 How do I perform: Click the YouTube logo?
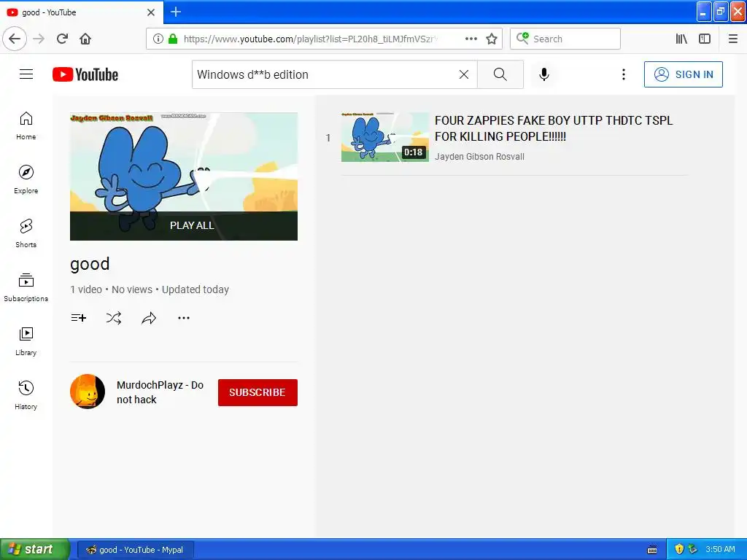coord(85,74)
